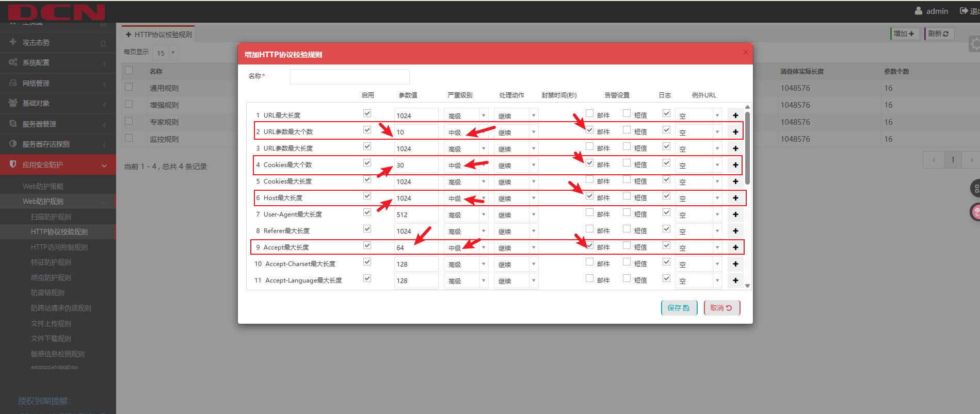Go to page 1 in pagination

(x=953, y=160)
